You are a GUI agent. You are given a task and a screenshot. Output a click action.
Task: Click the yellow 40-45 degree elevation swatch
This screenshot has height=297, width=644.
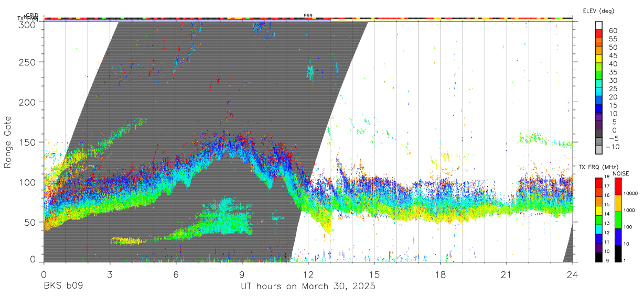coord(599,59)
